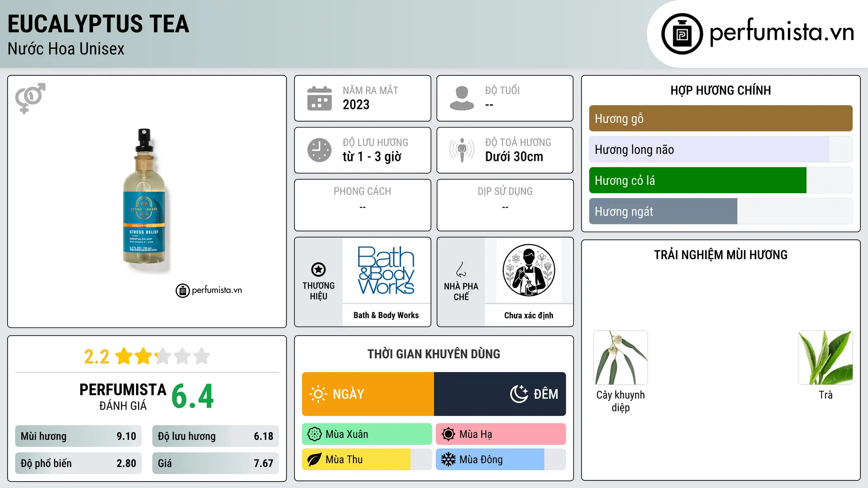Click the Giá 7.67 score row

point(215,463)
